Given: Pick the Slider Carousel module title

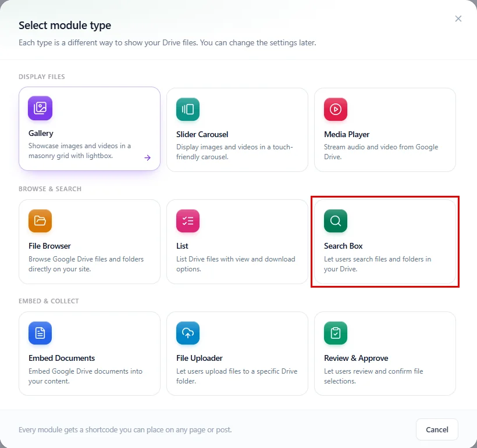Looking at the screenshot, I should click(202, 134).
